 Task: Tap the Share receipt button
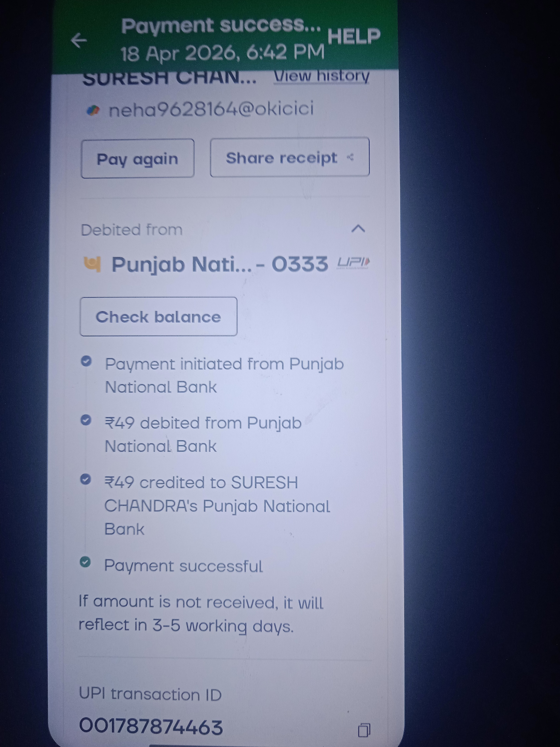(290, 157)
